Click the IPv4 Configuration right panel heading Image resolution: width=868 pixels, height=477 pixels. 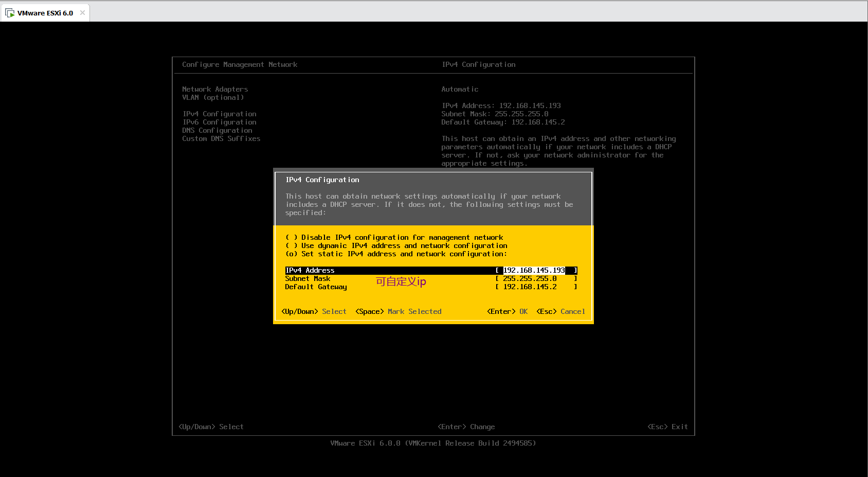(x=479, y=65)
